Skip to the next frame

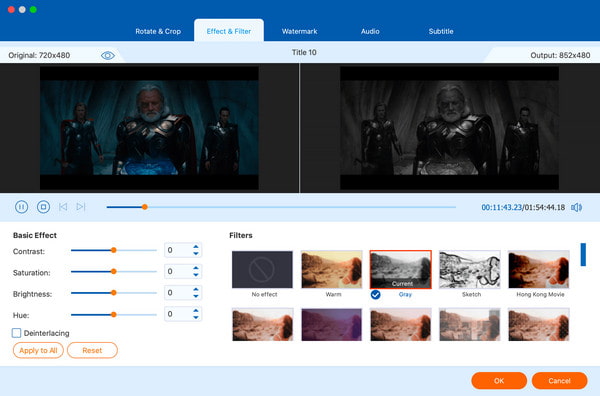81,207
